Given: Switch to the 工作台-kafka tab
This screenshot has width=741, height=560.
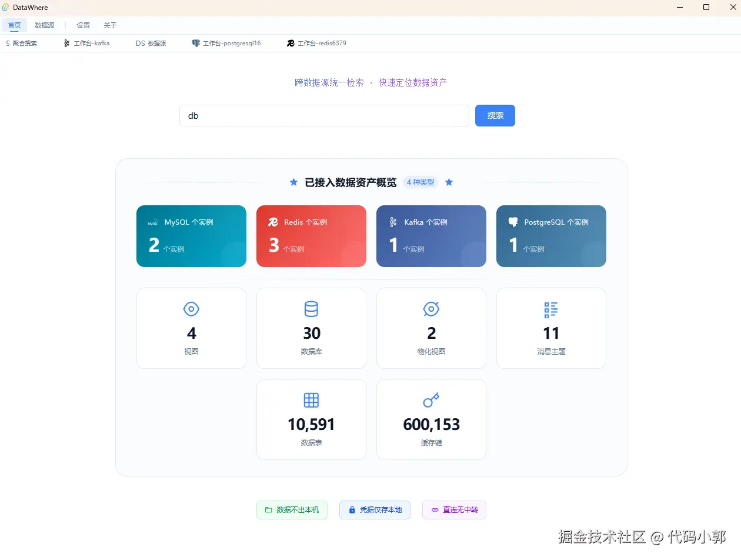Looking at the screenshot, I should pos(86,44).
